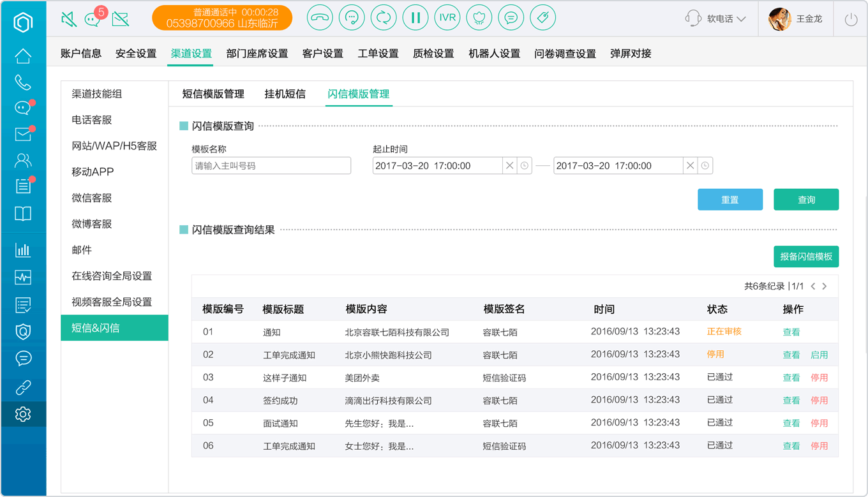This screenshot has height=497, width=868.
Task: Go to next page of records
Action: click(825, 286)
